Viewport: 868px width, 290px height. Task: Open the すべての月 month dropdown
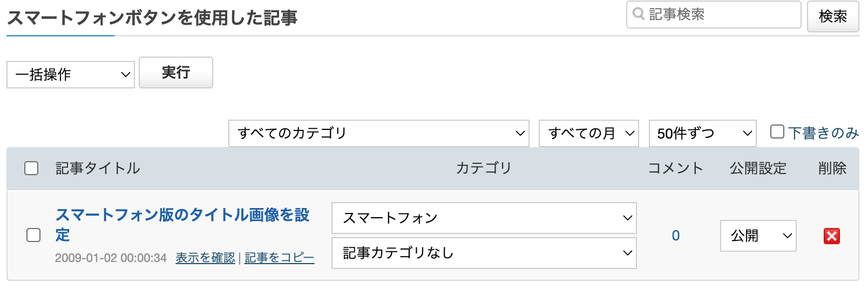(589, 133)
